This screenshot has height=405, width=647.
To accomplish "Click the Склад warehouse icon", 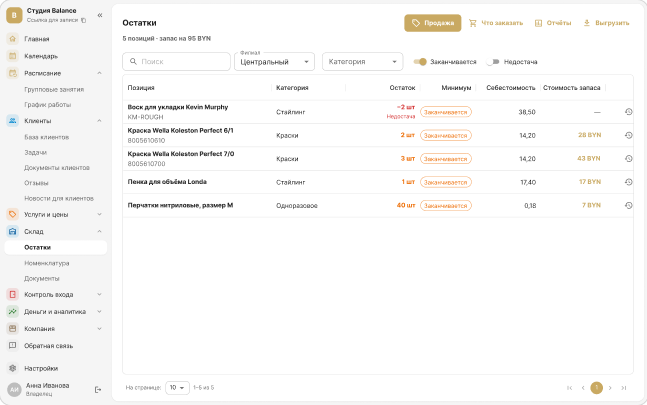I will [13, 231].
